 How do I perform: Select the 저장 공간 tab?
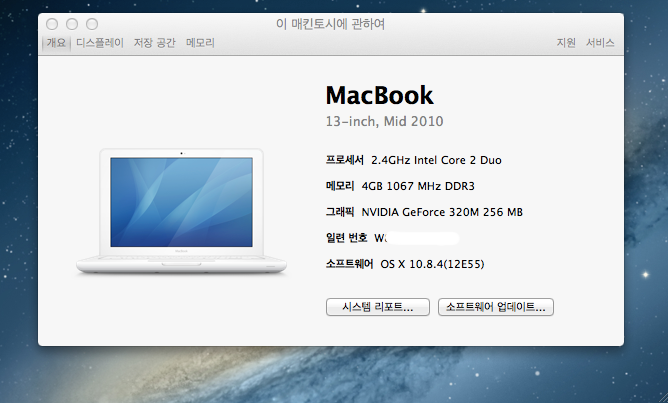coord(155,43)
